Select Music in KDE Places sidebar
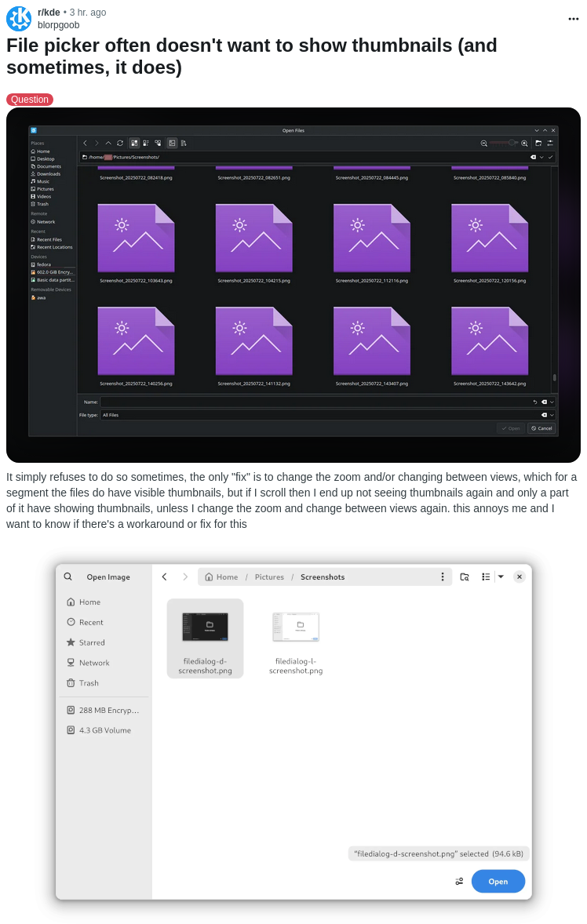 click(40, 181)
